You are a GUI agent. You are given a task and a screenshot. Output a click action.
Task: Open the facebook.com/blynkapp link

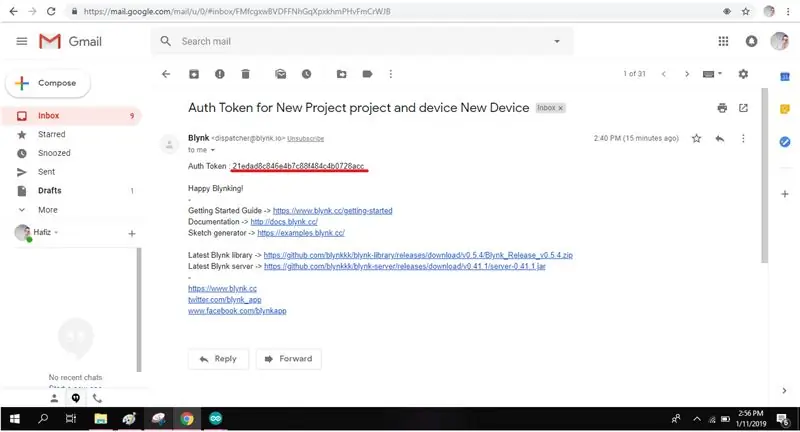click(237, 311)
